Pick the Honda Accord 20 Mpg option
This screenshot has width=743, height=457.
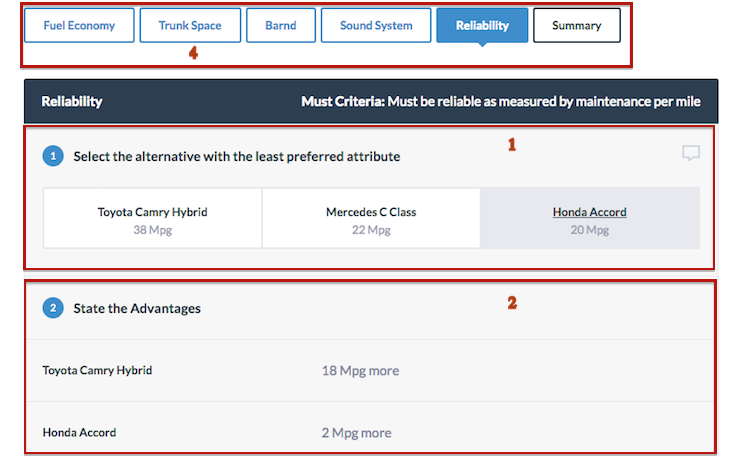pyautogui.click(x=590, y=219)
